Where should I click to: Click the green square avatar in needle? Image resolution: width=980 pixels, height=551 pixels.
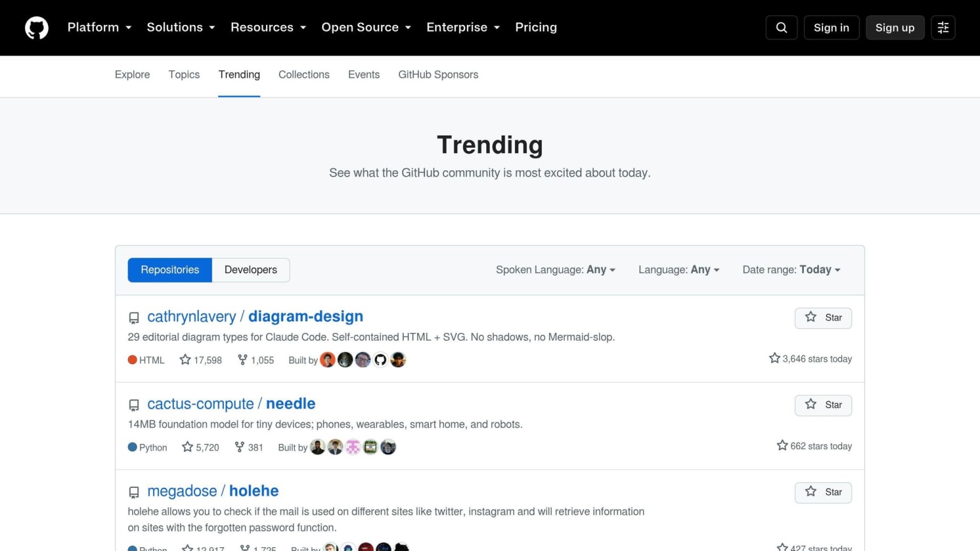click(371, 447)
